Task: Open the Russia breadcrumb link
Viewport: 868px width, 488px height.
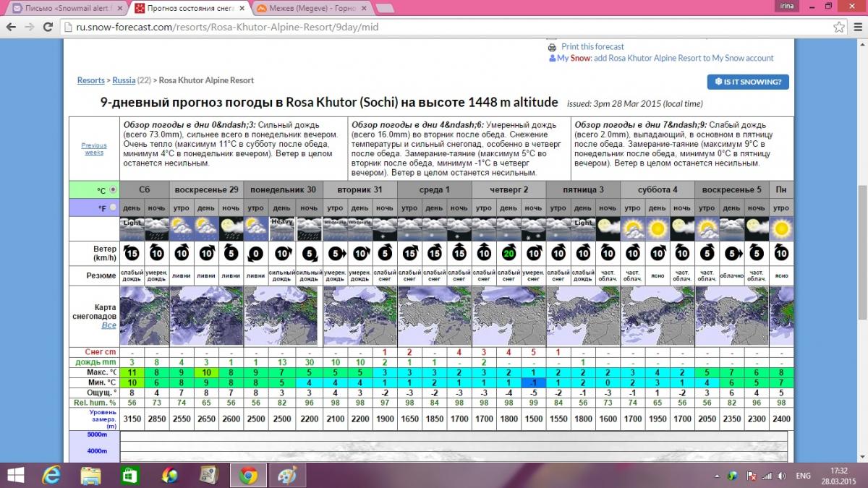Action: tap(124, 80)
